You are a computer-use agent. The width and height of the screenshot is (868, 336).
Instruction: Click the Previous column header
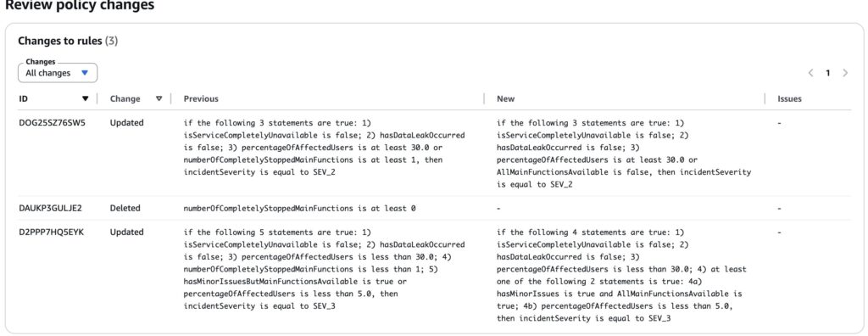pyautogui.click(x=201, y=98)
